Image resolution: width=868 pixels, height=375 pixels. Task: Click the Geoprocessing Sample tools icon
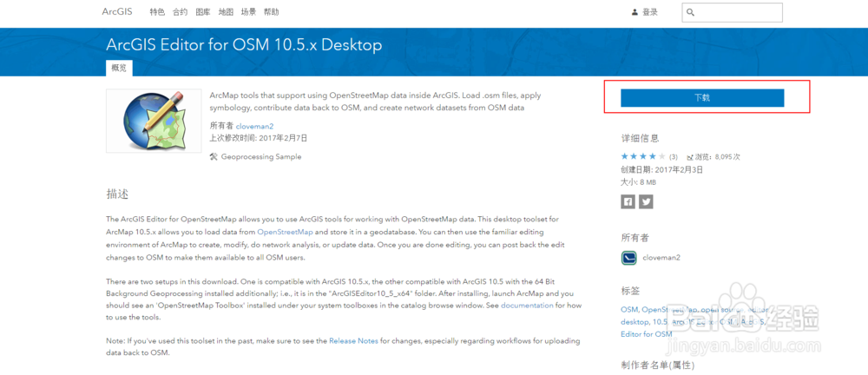214,157
